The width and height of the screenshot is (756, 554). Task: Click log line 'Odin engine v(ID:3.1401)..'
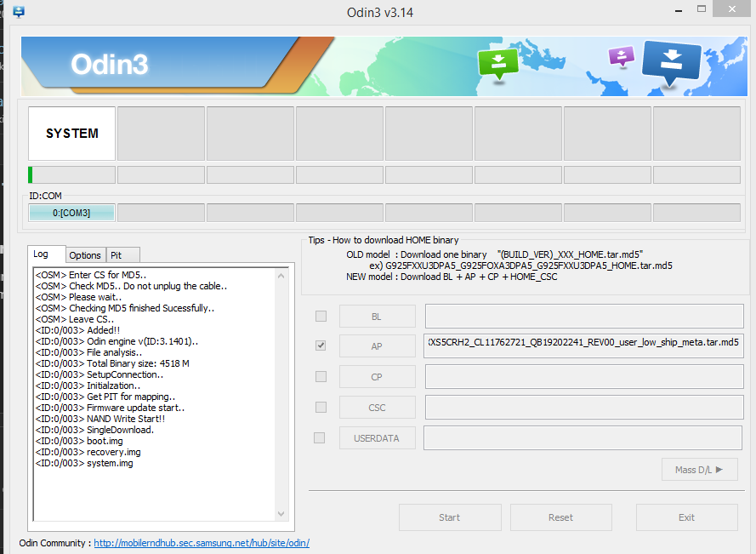[x=117, y=341]
